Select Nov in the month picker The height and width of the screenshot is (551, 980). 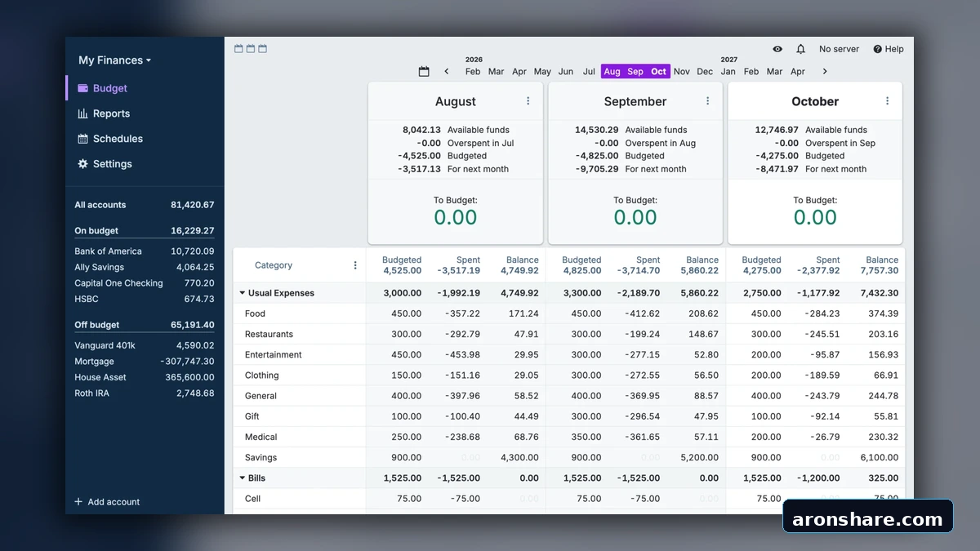point(682,72)
